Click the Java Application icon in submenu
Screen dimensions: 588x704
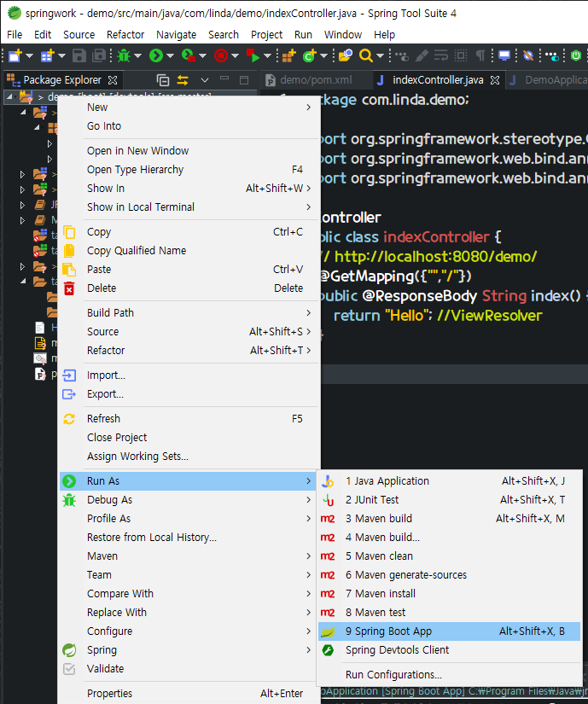coord(328,481)
